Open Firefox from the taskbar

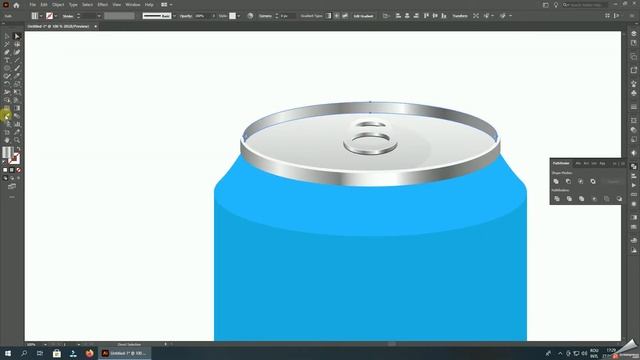click(x=89, y=353)
